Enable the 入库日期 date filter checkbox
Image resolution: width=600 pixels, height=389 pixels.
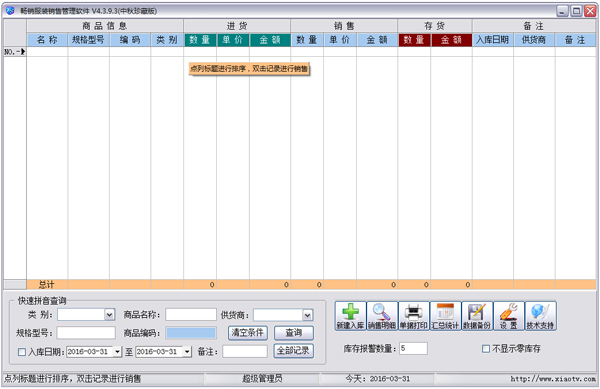pyautogui.click(x=22, y=352)
